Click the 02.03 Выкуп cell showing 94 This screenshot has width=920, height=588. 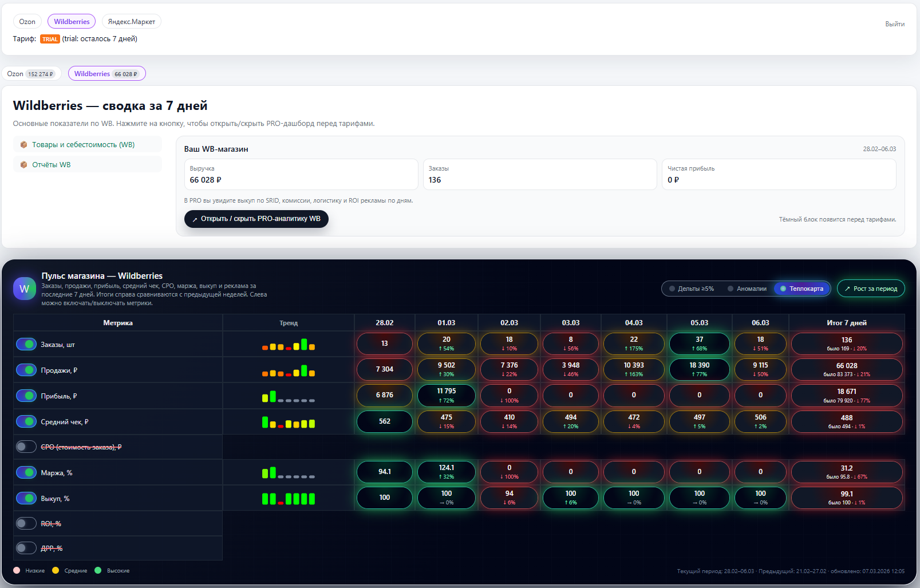click(x=510, y=498)
